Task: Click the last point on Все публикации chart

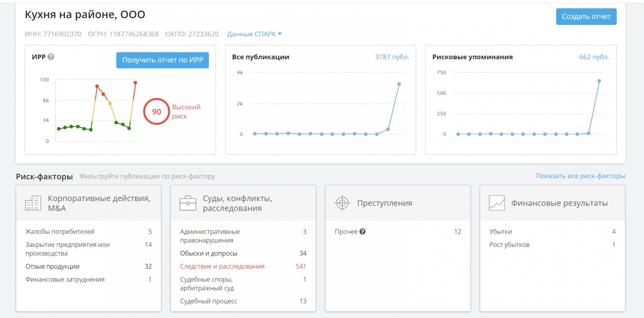Action: click(x=399, y=84)
